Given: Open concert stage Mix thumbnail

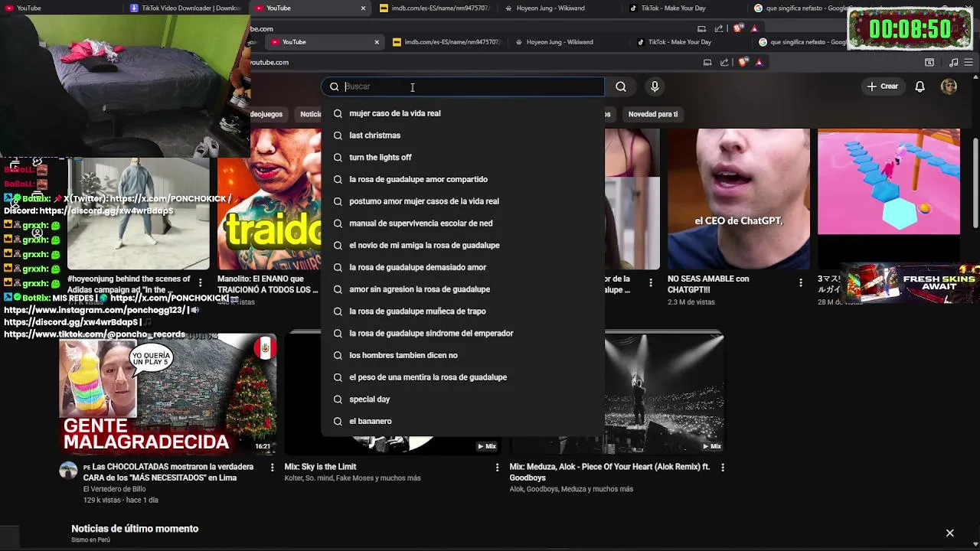Looking at the screenshot, I should pos(664,393).
